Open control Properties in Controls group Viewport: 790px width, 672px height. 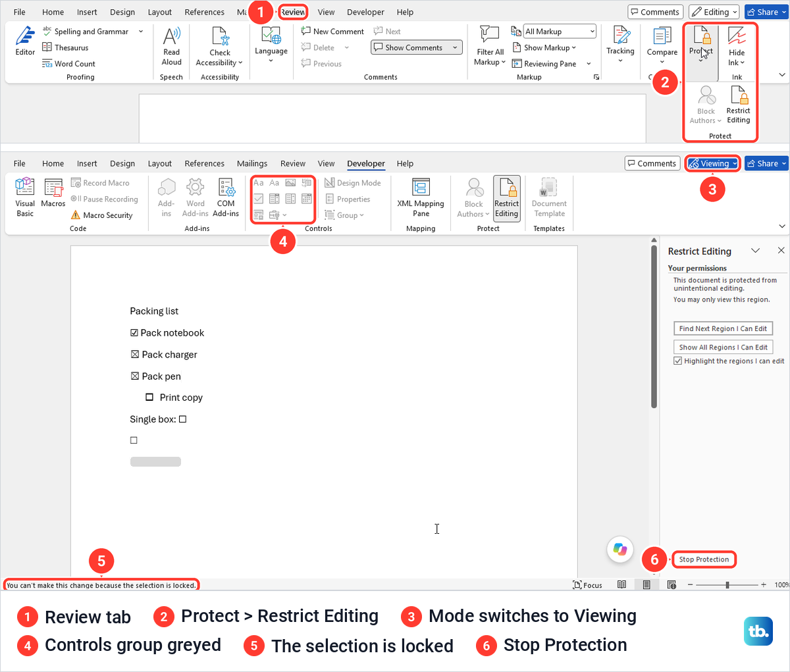click(x=348, y=199)
